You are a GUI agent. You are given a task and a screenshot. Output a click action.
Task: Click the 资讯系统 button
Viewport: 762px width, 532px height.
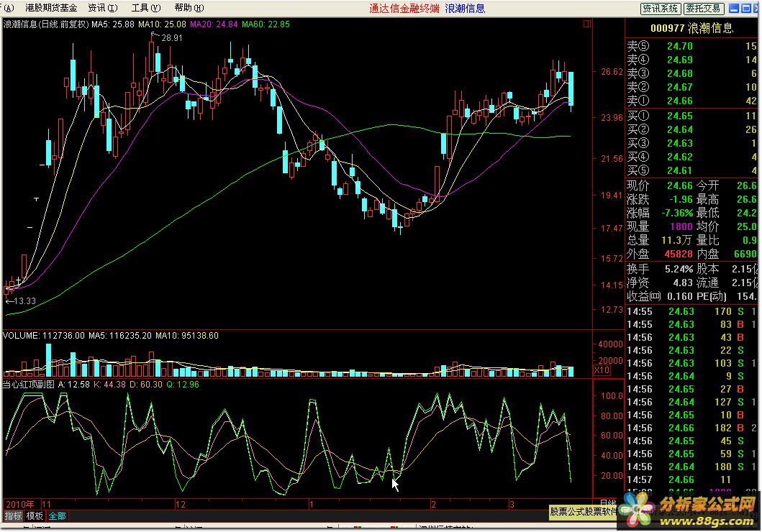click(x=660, y=8)
